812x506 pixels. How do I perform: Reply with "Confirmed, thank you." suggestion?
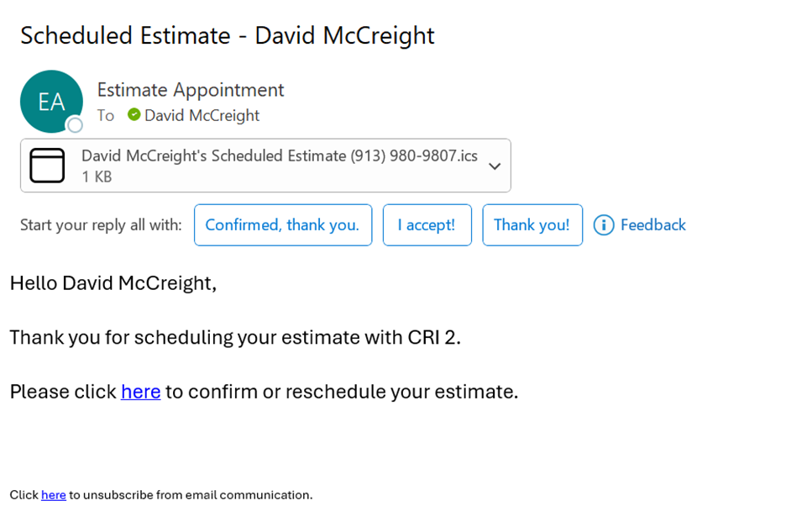click(x=282, y=225)
